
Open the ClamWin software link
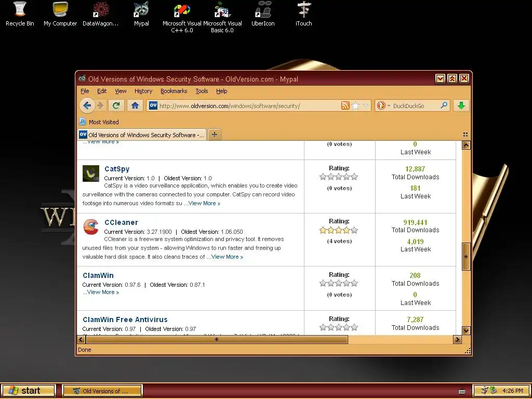tap(98, 275)
